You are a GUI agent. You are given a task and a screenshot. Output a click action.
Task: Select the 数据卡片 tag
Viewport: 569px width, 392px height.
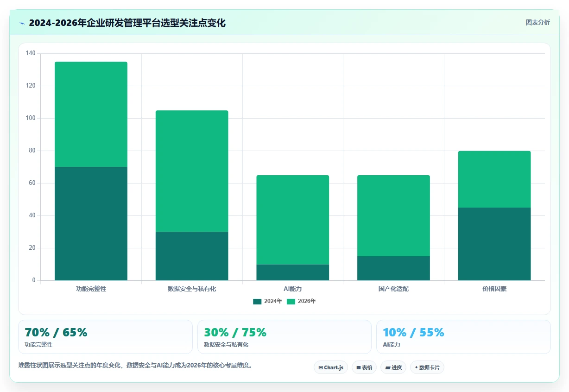point(427,367)
